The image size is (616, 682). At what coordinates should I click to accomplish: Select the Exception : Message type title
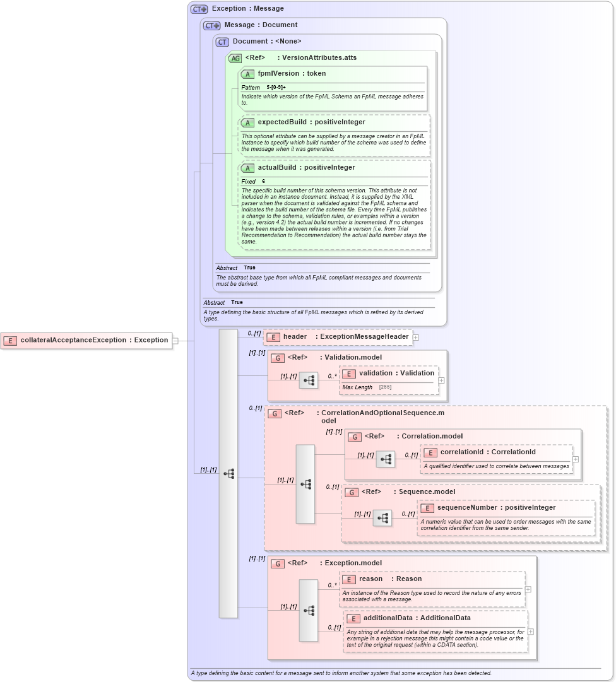(248, 8)
